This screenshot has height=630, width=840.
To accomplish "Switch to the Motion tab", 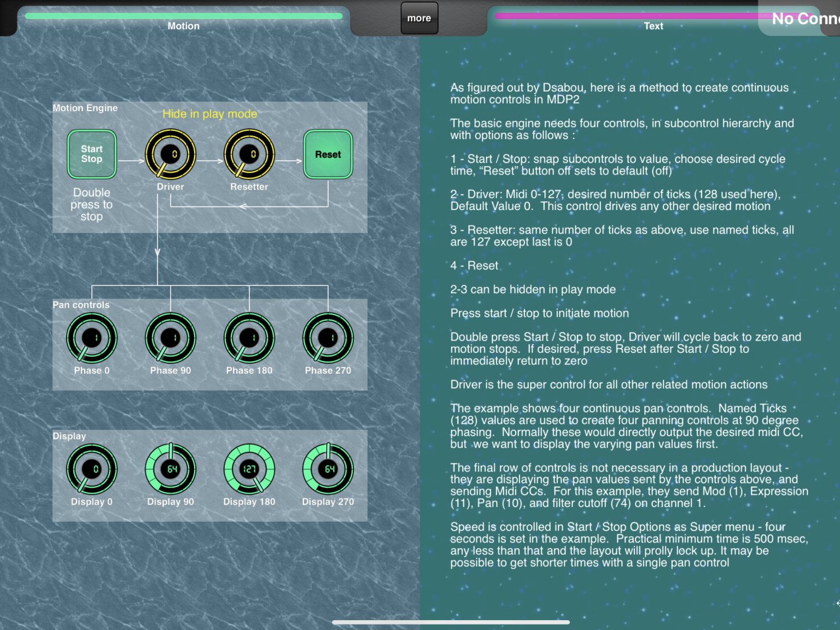I will [184, 21].
